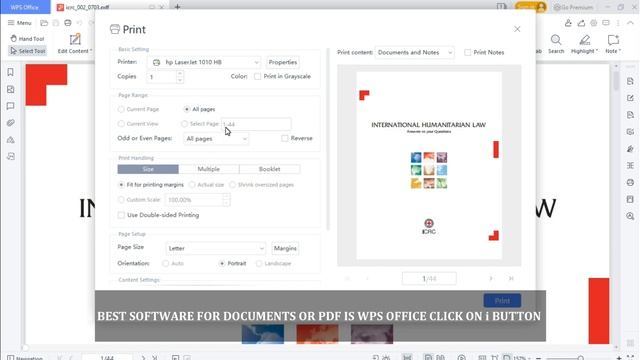The image size is (640, 360).
Task: Go to next page in status bar
Action: 143,358
